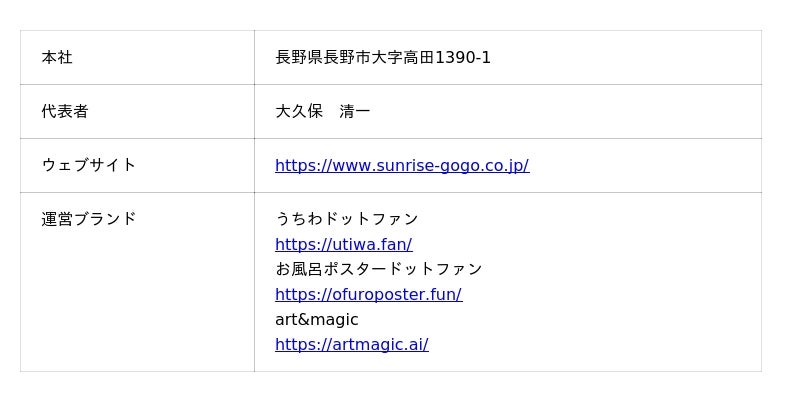Viewport: 800px width, 402px height.
Task: Open the ofuroposter.fun link
Action: tap(368, 294)
